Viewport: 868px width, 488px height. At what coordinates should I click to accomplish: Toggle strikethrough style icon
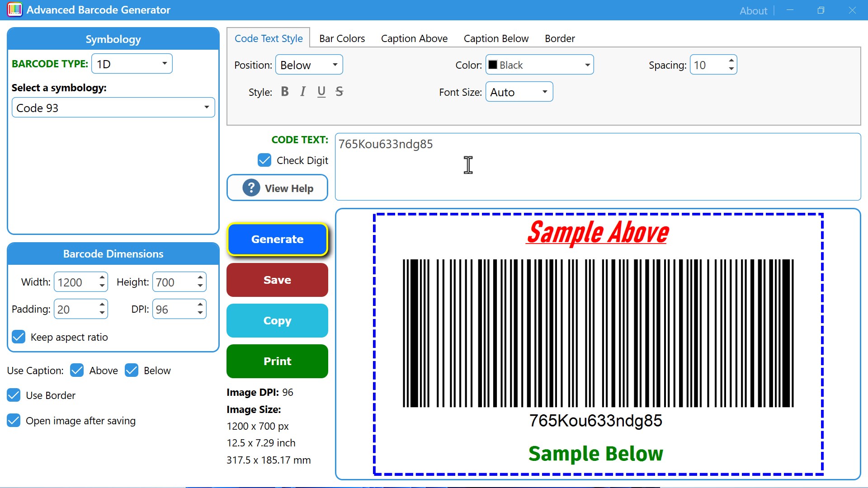tap(339, 92)
